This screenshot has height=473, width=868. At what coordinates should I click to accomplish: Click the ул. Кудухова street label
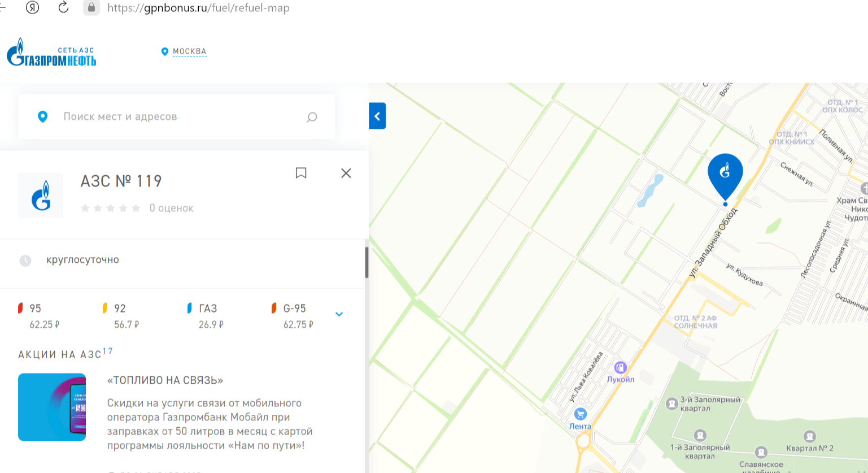pyautogui.click(x=745, y=275)
